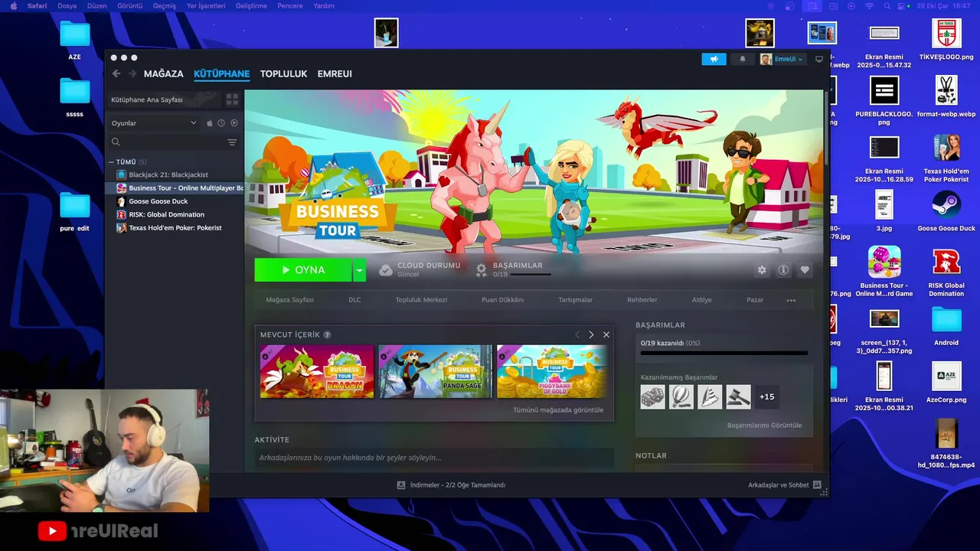
Task: Toggle the macOS games filter icon
Action: pos(210,122)
